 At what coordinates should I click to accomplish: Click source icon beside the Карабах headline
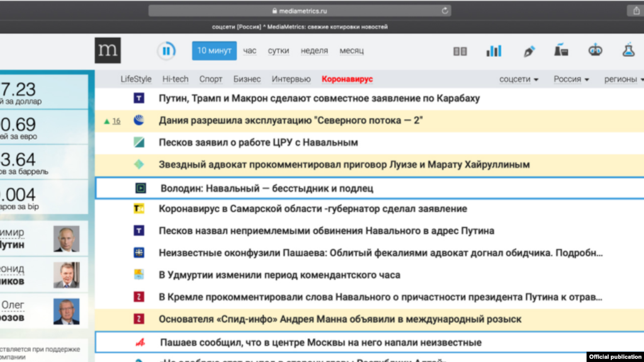(x=139, y=98)
